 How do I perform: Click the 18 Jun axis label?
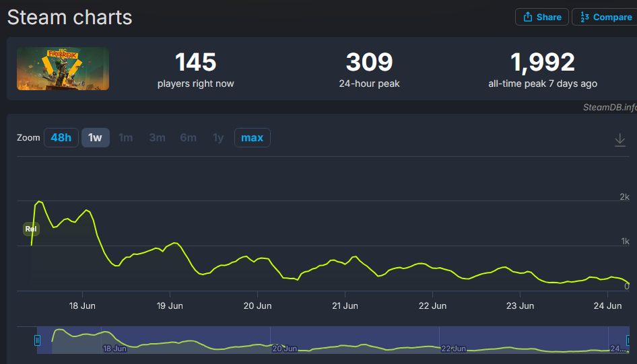coord(82,306)
